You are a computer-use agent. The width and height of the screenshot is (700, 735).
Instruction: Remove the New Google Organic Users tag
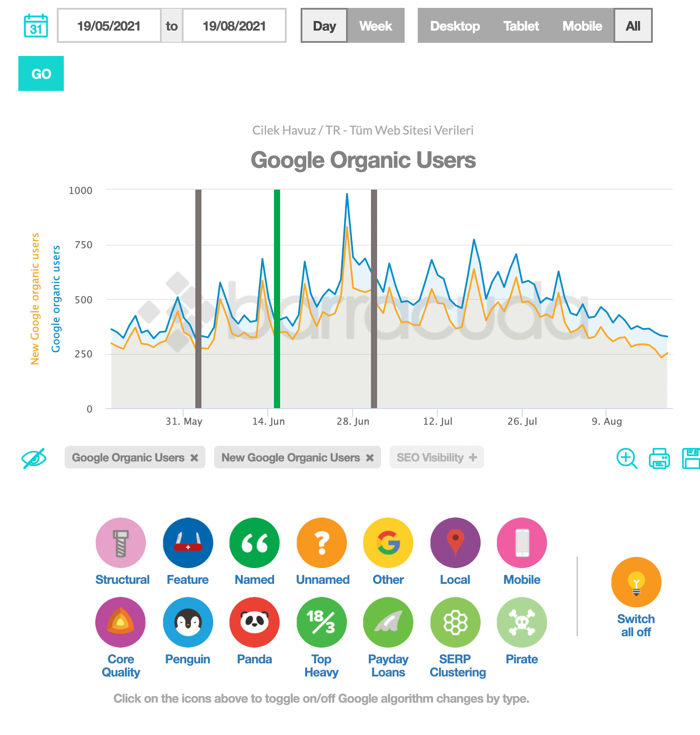(x=370, y=458)
